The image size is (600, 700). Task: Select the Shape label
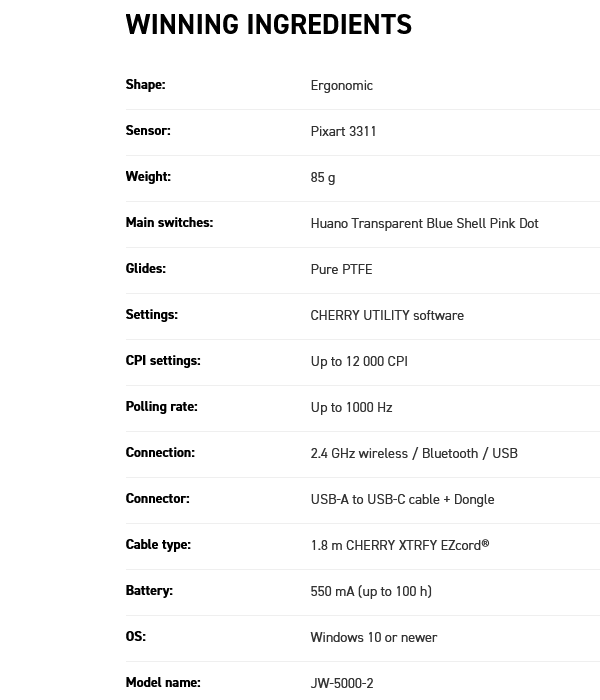146,84
